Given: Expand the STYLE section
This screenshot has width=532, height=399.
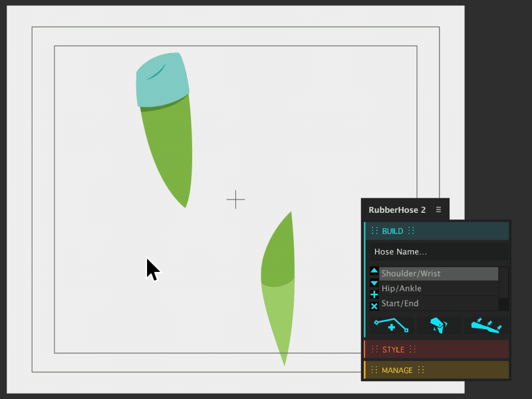Looking at the screenshot, I should coord(394,349).
